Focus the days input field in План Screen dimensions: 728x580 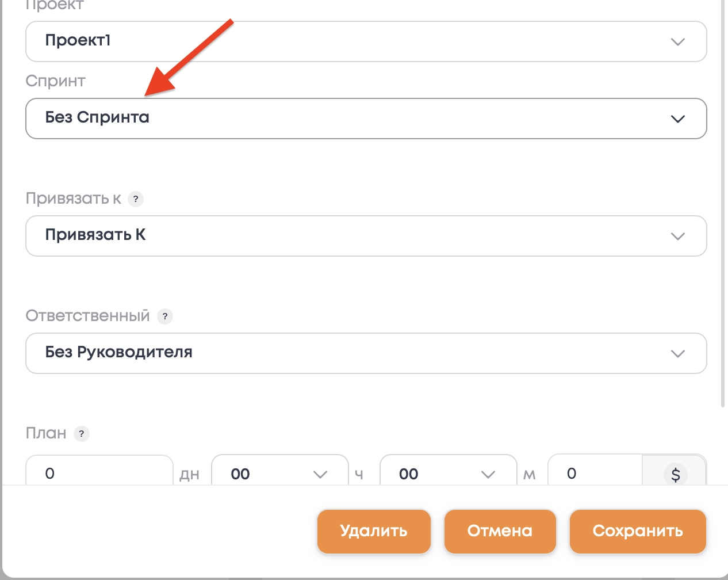(99, 474)
